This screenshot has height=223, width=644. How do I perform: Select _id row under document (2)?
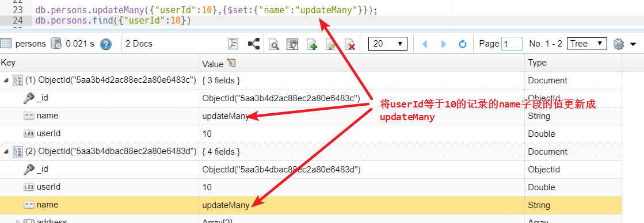click(x=311, y=170)
